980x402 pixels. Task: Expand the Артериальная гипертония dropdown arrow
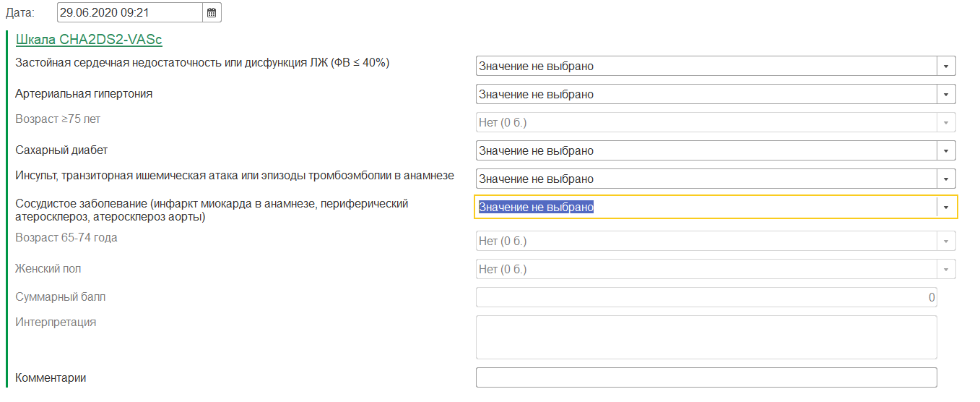click(x=946, y=95)
